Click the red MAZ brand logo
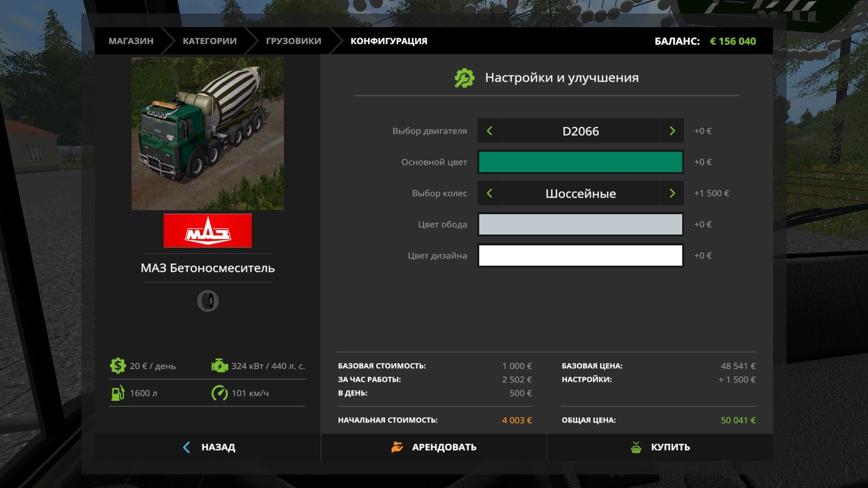Image resolution: width=868 pixels, height=488 pixels. (207, 231)
